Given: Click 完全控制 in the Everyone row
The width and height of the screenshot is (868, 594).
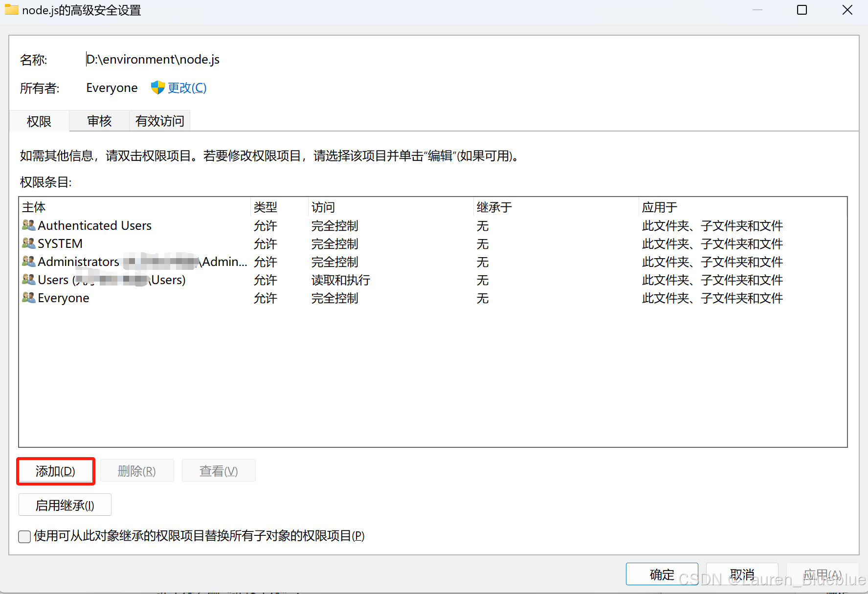Looking at the screenshot, I should (334, 298).
